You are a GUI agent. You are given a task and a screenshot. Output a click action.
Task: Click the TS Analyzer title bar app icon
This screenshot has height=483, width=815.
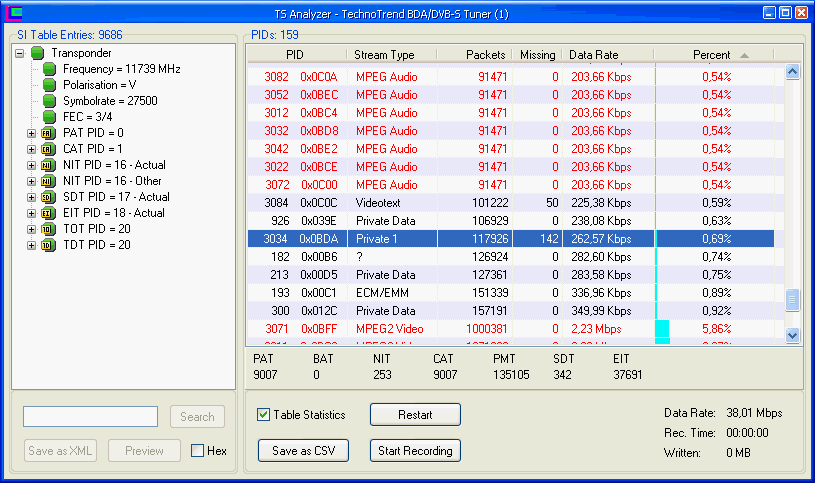pyautogui.click(x=12, y=13)
